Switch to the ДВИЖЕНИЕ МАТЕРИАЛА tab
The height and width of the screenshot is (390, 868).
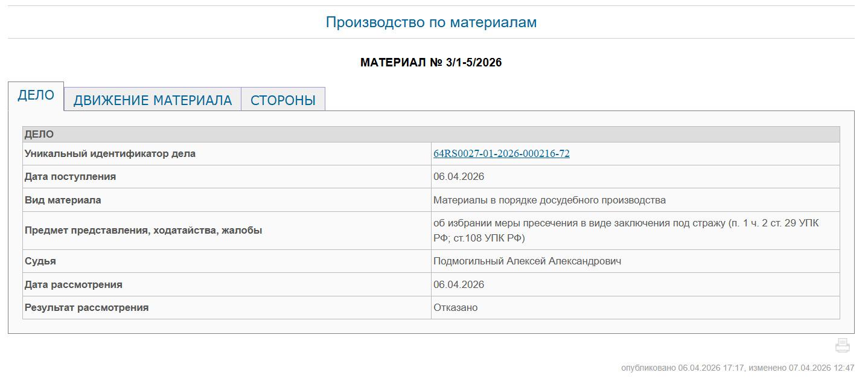tap(152, 100)
